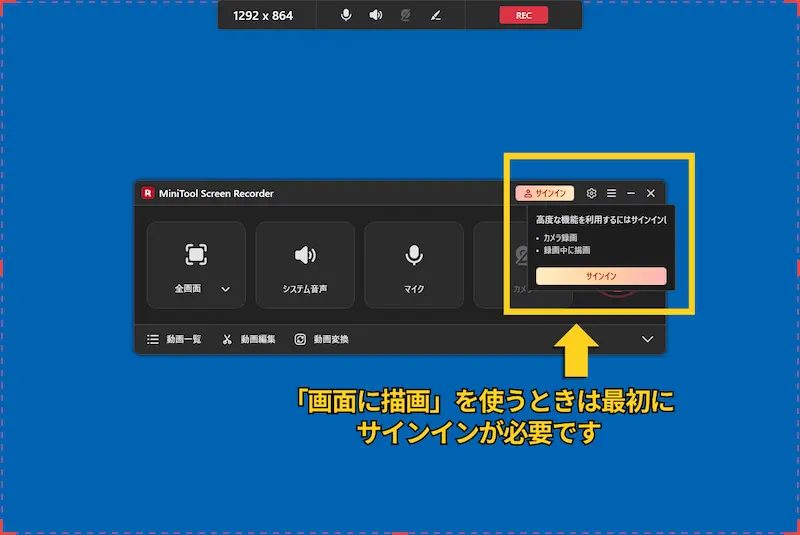Open the hamburger menu in title bar
Screen dimensions: 800x535
pos(611,193)
